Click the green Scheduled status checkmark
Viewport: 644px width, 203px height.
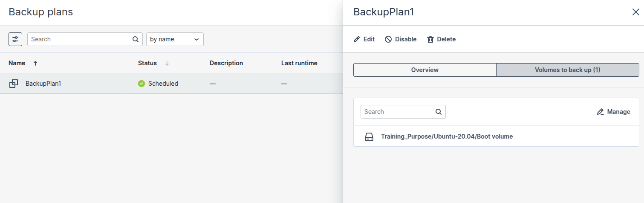pyautogui.click(x=142, y=84)
